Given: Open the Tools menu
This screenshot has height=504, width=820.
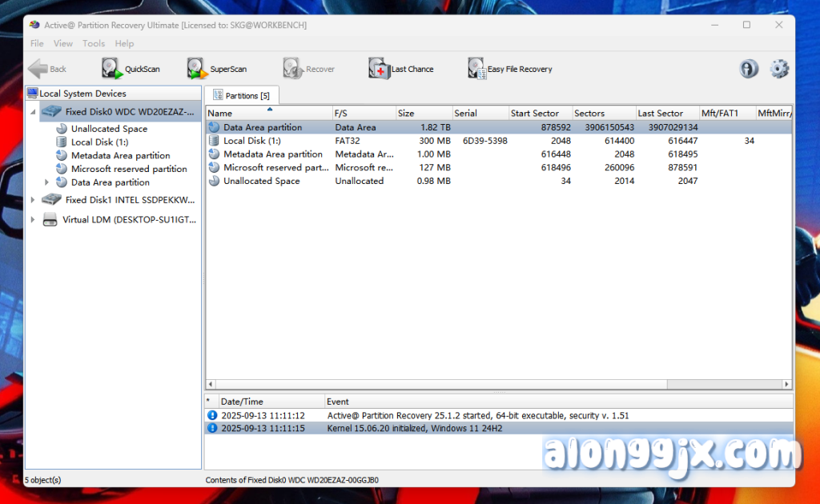Looking at the screenshot, I should click(94, 43).
